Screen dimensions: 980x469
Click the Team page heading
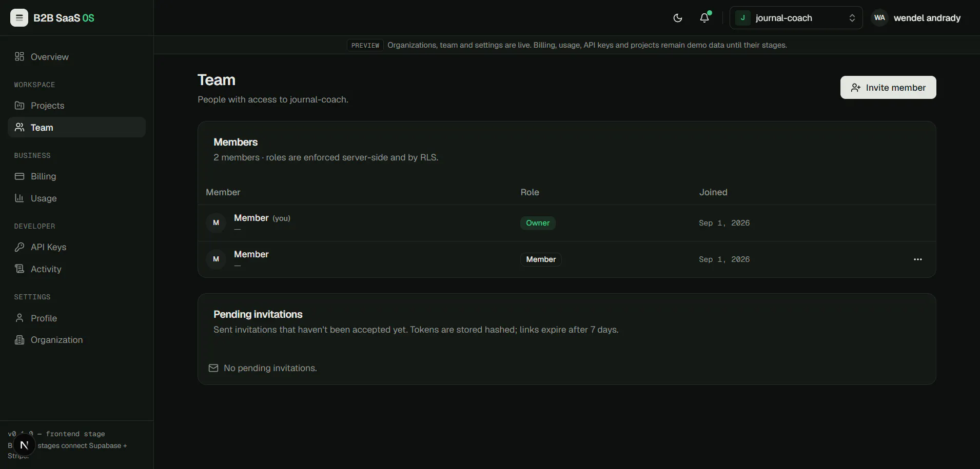click(217, 80)
